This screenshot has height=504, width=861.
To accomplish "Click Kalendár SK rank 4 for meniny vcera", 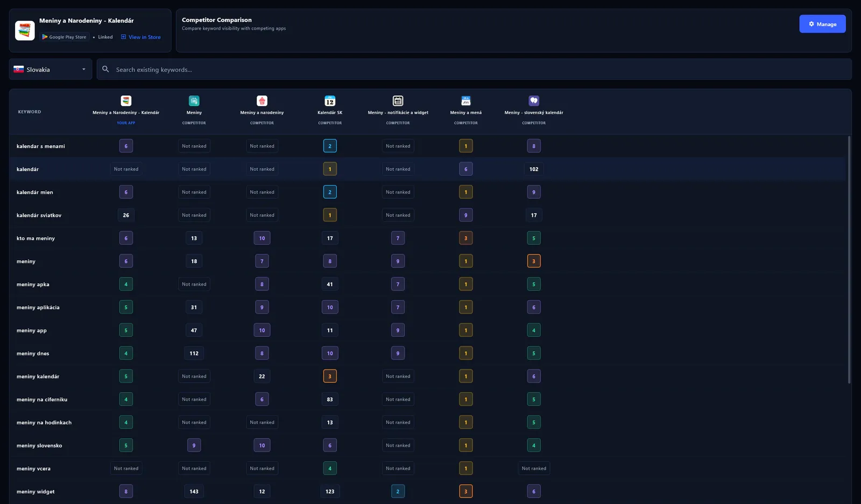I will (330, 468).
